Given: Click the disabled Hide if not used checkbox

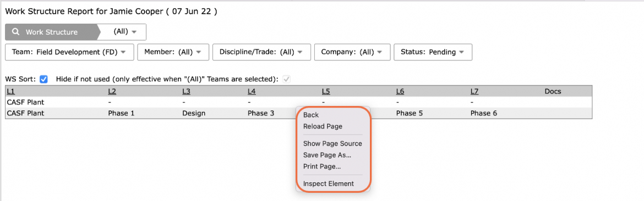Looking at the screenshot, I should pos(287,79).
